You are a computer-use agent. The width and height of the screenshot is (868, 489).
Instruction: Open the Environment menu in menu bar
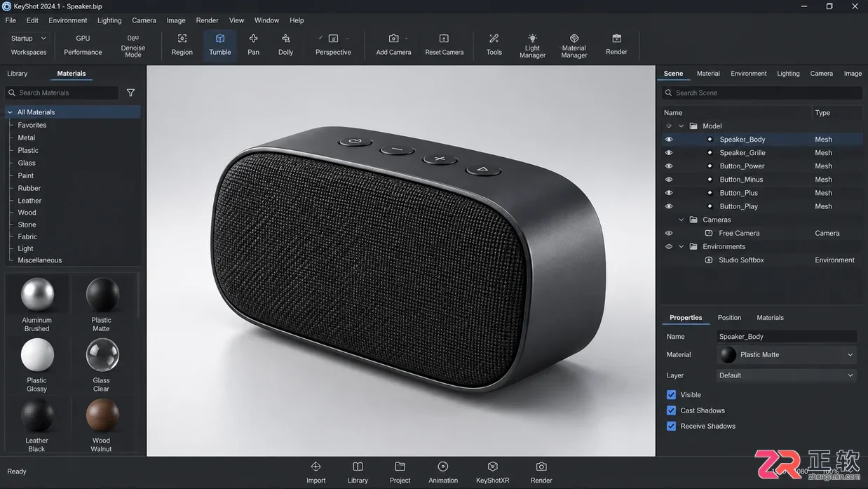tap(68, 20)
